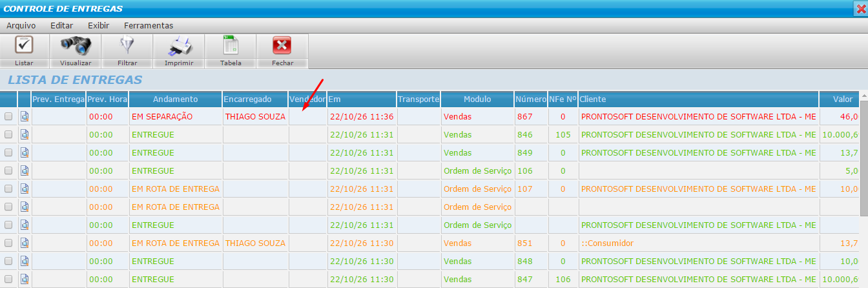Open document icon for order 107 row

pos(25,189)
